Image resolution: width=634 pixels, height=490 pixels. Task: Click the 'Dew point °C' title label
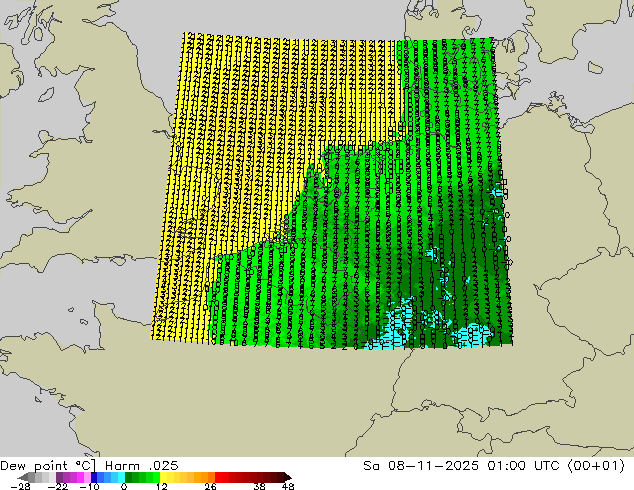(x=48, y=466)
